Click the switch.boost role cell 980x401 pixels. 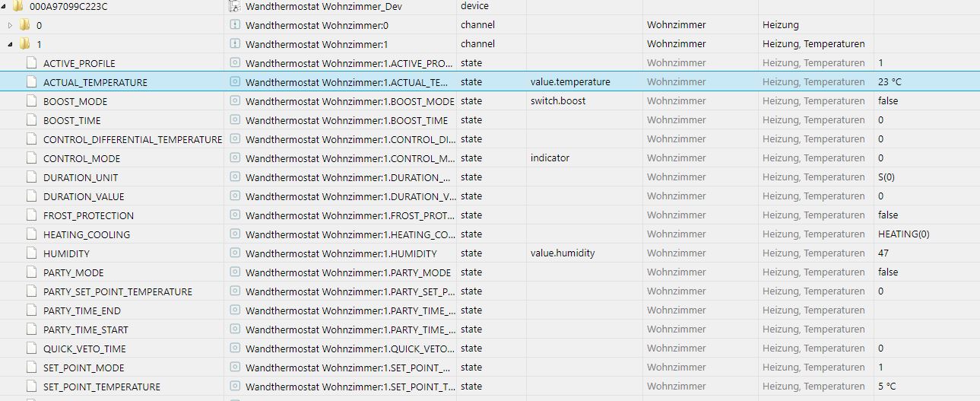558,100
